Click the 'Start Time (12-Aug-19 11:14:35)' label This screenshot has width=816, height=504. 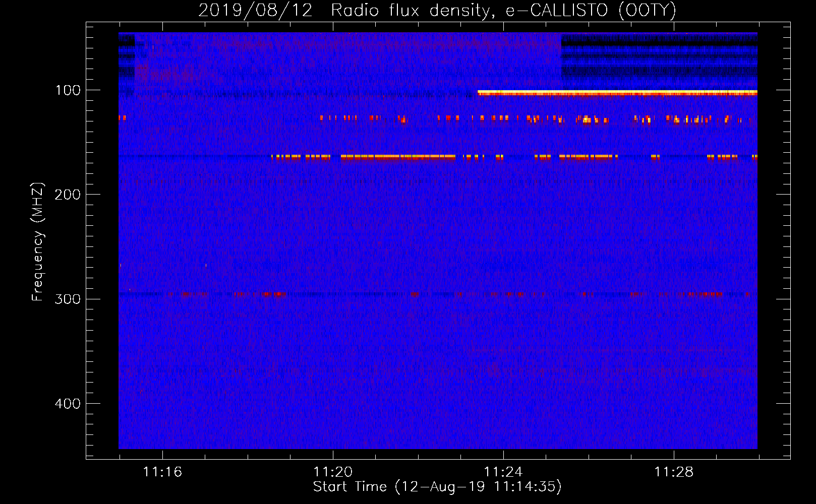(437, 487)
